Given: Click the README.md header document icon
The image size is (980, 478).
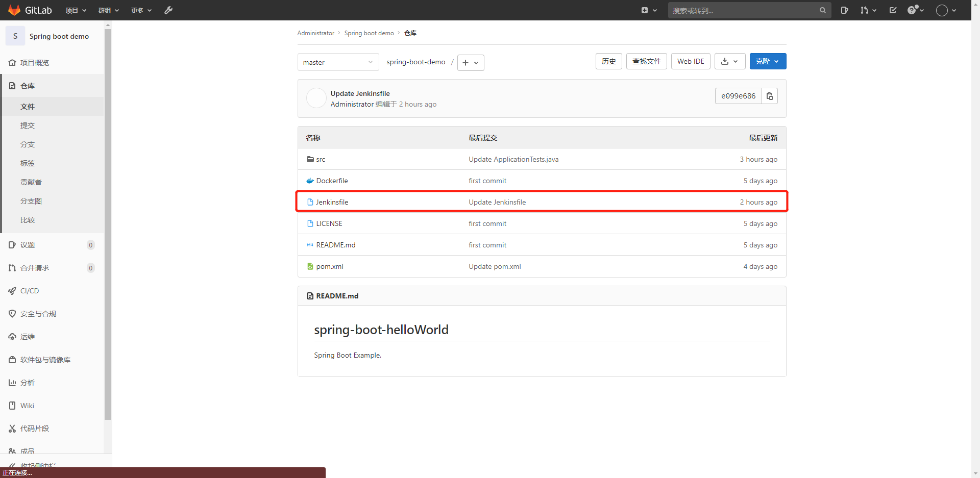Looking at the screenshot, I should click(310, 296).
